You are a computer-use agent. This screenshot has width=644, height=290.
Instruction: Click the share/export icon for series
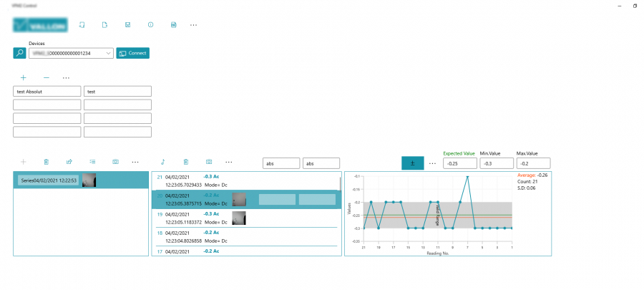[x=69, y=163]
